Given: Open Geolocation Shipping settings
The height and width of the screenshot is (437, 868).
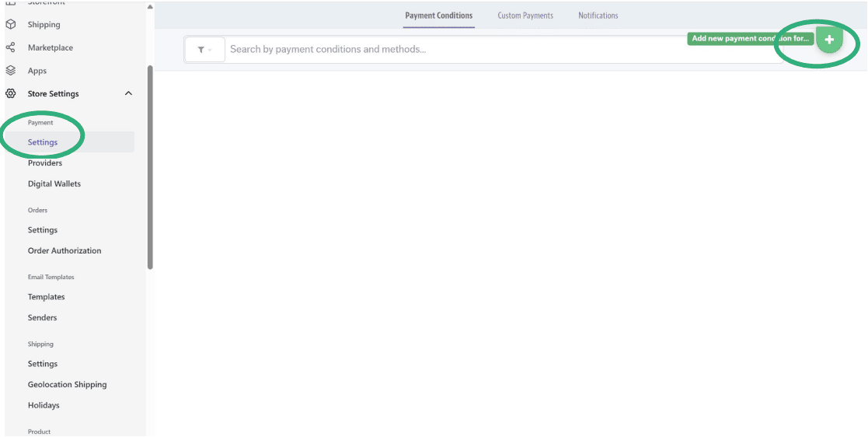Looking at the screenshot, I should click(x=68, y=385).
